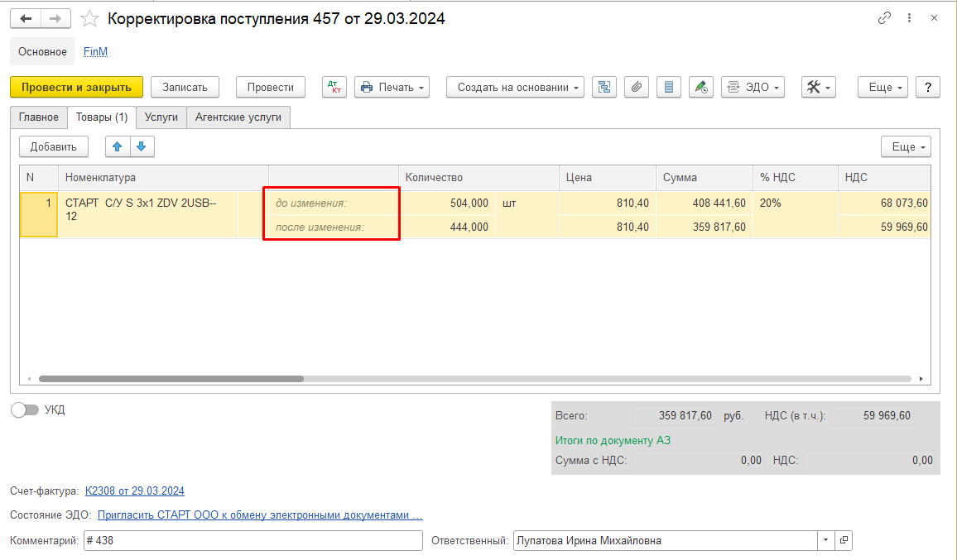Viewport: 957px width, 560px height.
Task: Open the report list icon next to paperclip
Action: pos(669,87)
